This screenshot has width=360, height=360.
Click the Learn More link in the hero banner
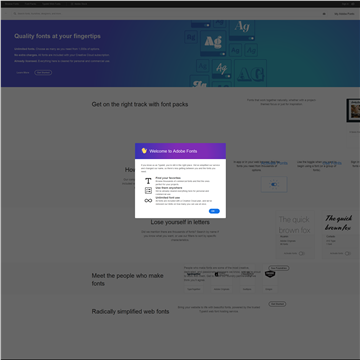tap(23, 72)
